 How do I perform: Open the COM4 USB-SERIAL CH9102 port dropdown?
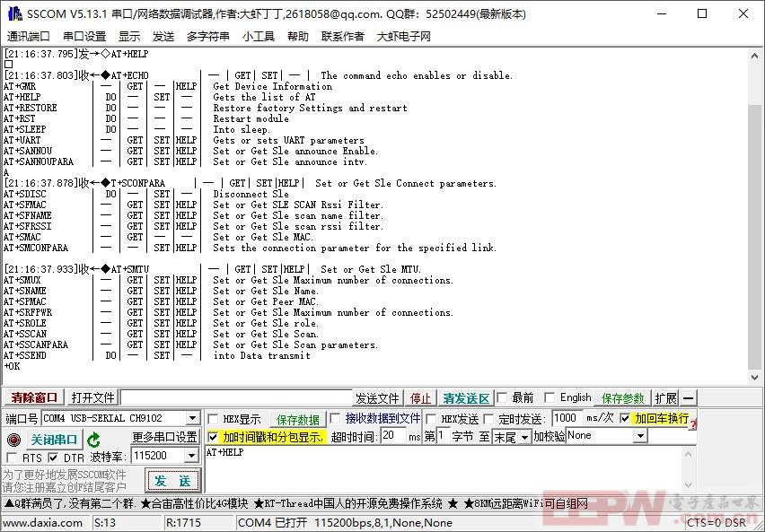[192, 418]
